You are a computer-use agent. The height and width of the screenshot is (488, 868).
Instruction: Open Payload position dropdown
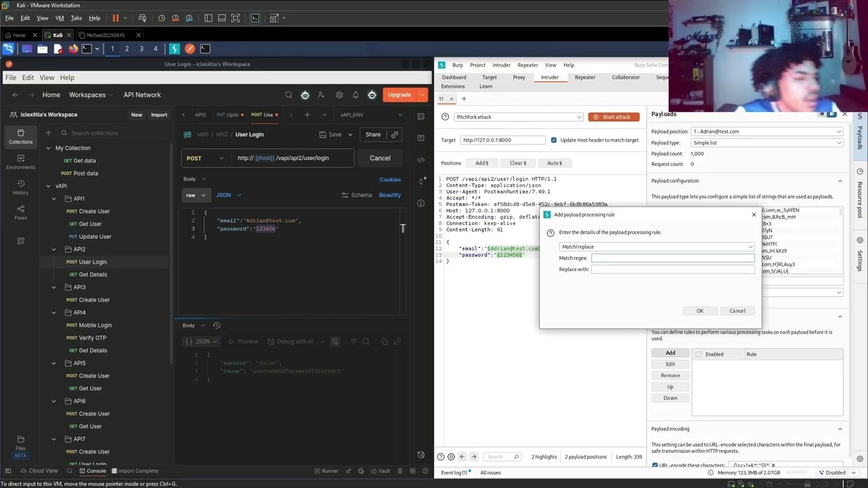(767, 131)
